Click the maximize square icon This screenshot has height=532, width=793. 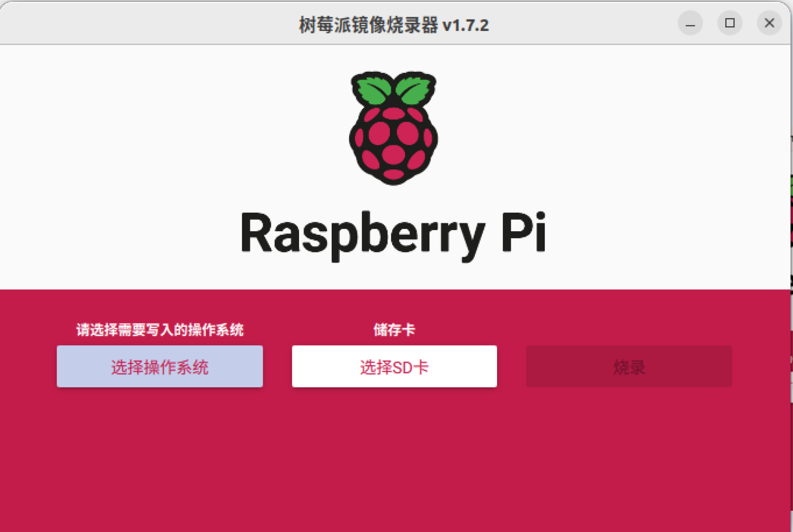[x=729, y=24]
